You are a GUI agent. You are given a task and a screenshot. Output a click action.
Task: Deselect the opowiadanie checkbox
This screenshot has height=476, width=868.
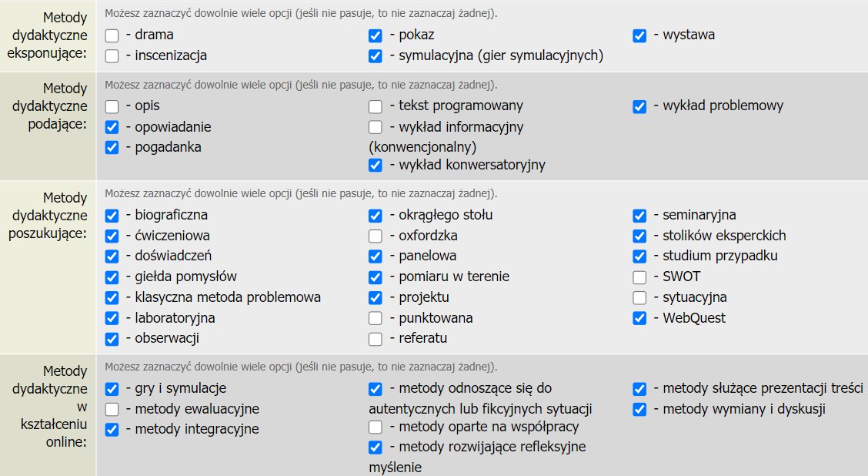pos(112,127)
